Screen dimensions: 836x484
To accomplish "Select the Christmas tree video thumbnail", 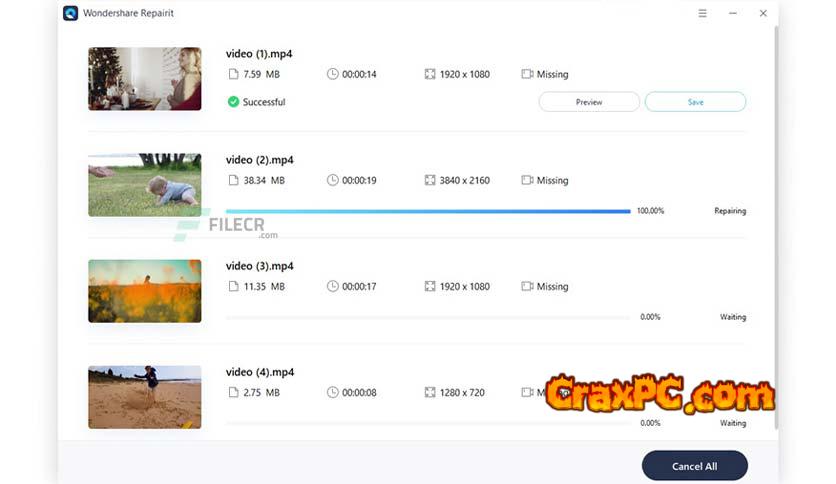I will (x=144, y=79).
